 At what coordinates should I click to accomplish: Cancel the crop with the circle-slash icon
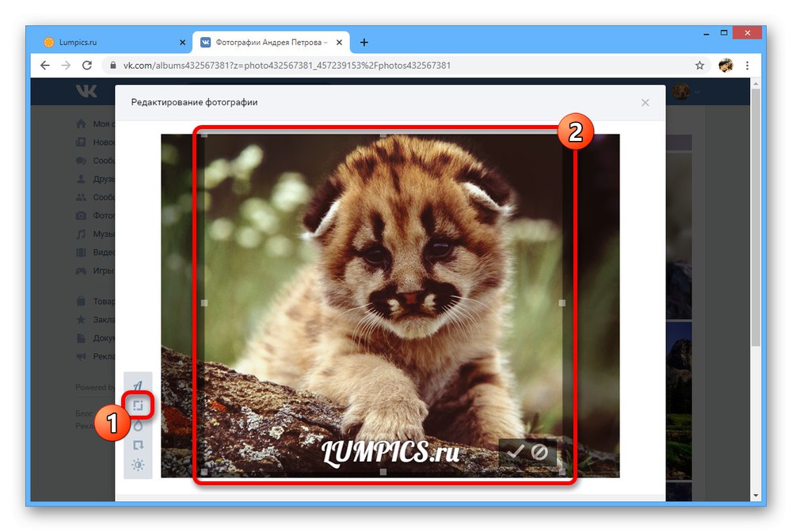point(539,451)
